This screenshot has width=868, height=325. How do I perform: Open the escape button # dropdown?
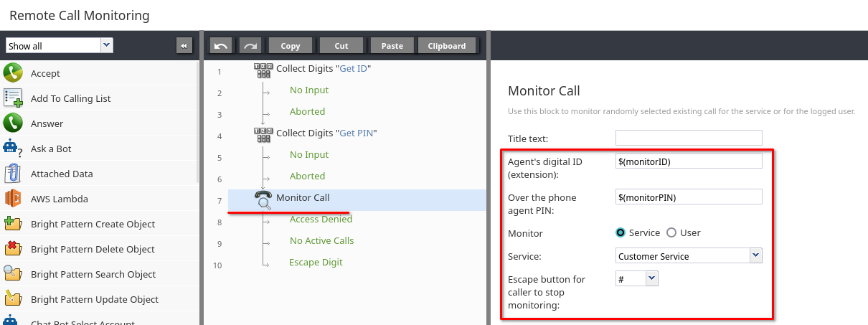tap(636, 278)
